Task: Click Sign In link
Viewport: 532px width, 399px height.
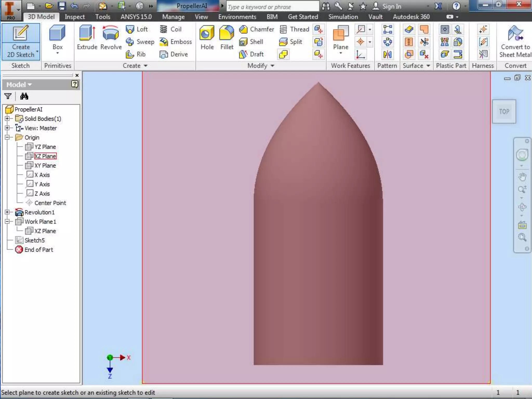Action: click(x=391, y=6)
